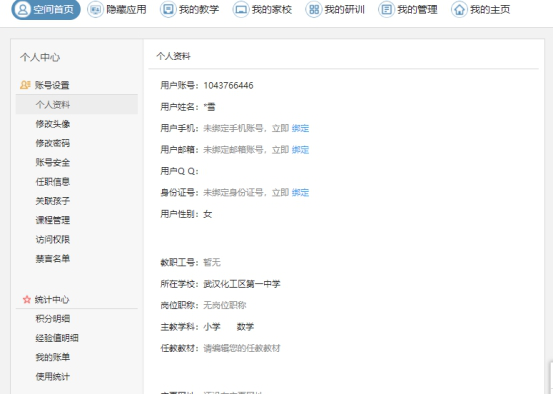This screenshot has height=395, width=554.
Task: Open 关联孩子 in the sidebar
Action: click(53, 201)
